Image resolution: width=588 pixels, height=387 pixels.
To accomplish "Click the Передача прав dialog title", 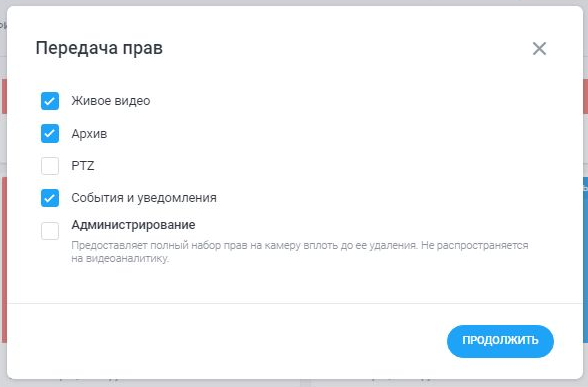I will pyautogui.click(x=99, y=48).
